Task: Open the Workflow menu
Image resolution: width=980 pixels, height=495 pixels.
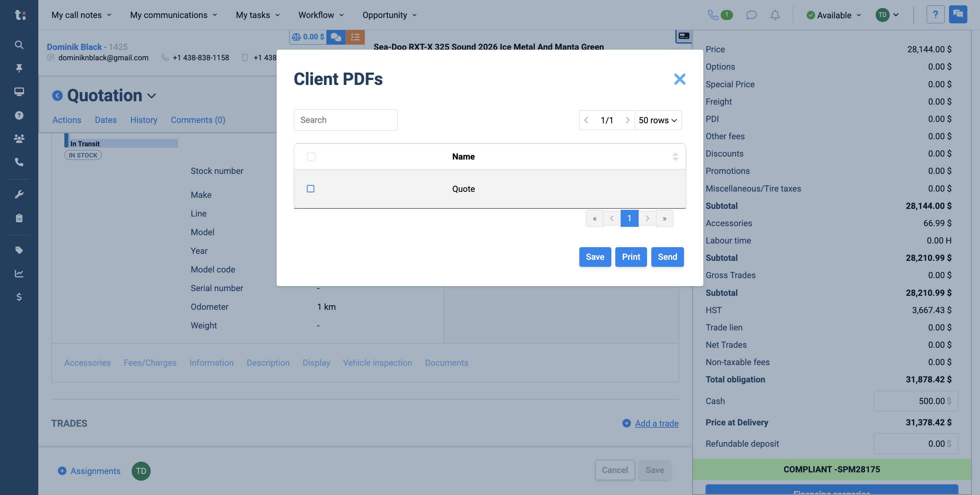Action: tap(320, 15)
